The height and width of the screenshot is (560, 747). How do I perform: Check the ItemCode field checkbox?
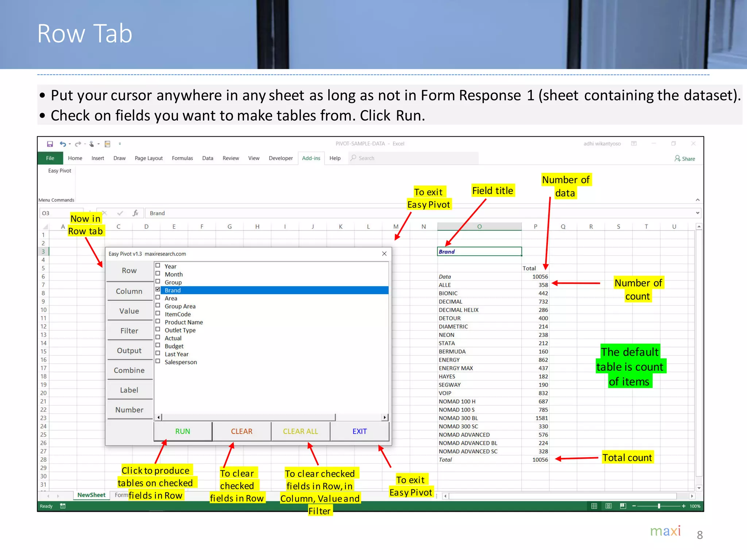(x=158, y=314)
